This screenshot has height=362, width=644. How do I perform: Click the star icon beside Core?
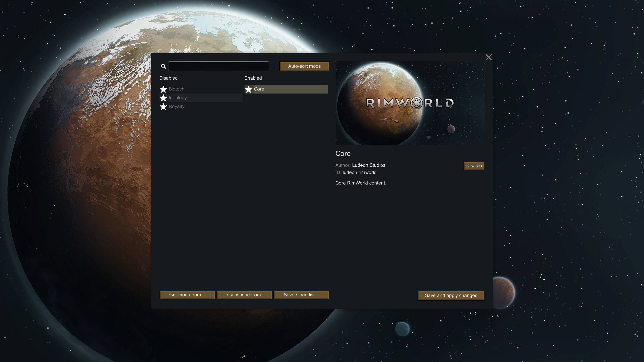click(249, 89)
